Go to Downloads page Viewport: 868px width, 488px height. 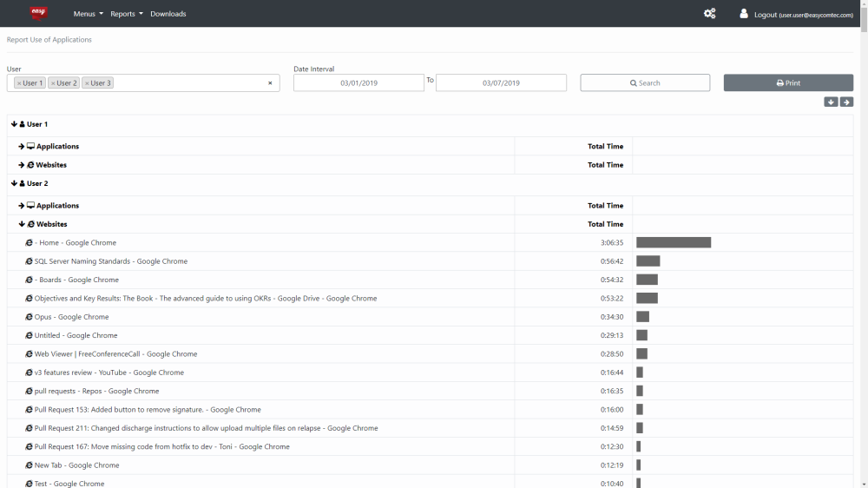[168, 14]
